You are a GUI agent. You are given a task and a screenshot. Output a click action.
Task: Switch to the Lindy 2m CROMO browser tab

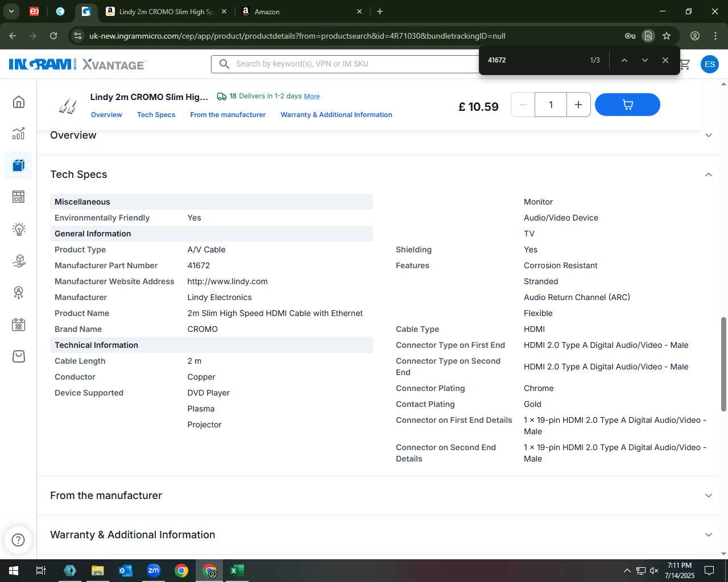(x=166, y=11)
